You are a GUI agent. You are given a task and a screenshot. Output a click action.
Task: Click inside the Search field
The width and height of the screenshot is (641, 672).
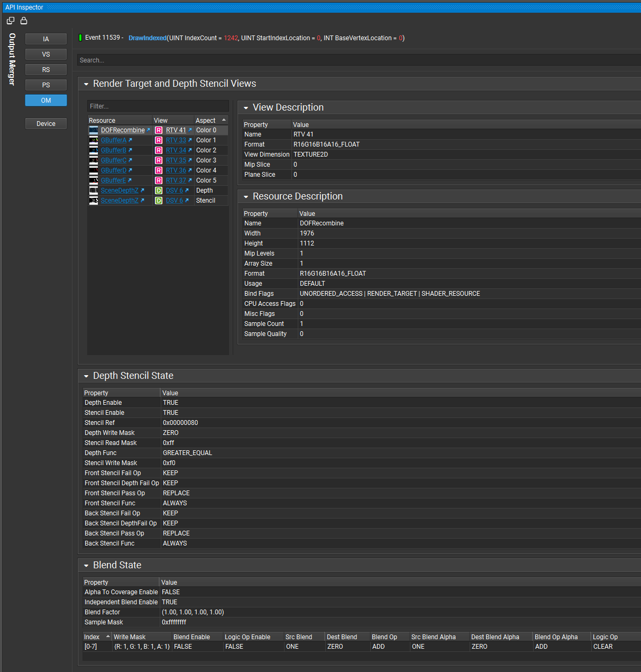click(x=212, y=60)
